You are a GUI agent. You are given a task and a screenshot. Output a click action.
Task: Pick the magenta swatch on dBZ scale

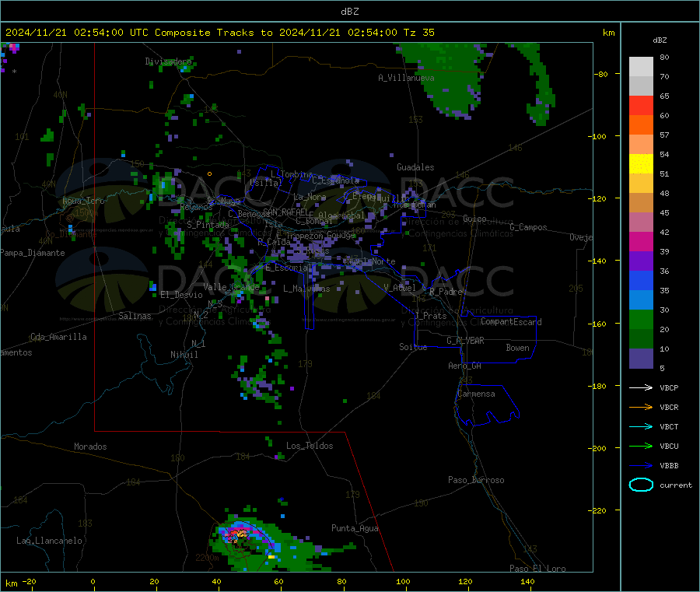click(x=641, y=241)
